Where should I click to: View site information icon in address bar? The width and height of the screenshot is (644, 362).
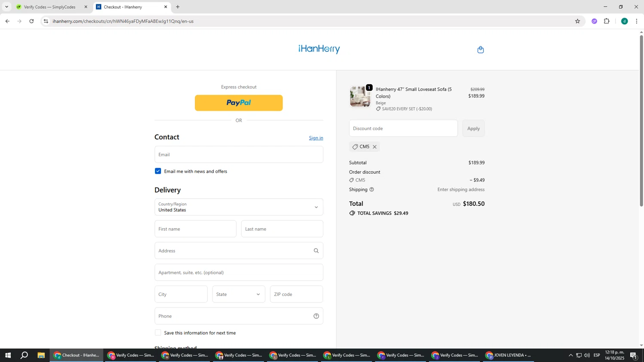point(46,21)
